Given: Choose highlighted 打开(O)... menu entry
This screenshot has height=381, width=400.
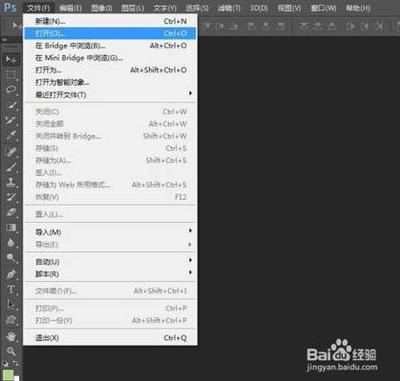Looking at the screenshot, I should coord(110,33).
